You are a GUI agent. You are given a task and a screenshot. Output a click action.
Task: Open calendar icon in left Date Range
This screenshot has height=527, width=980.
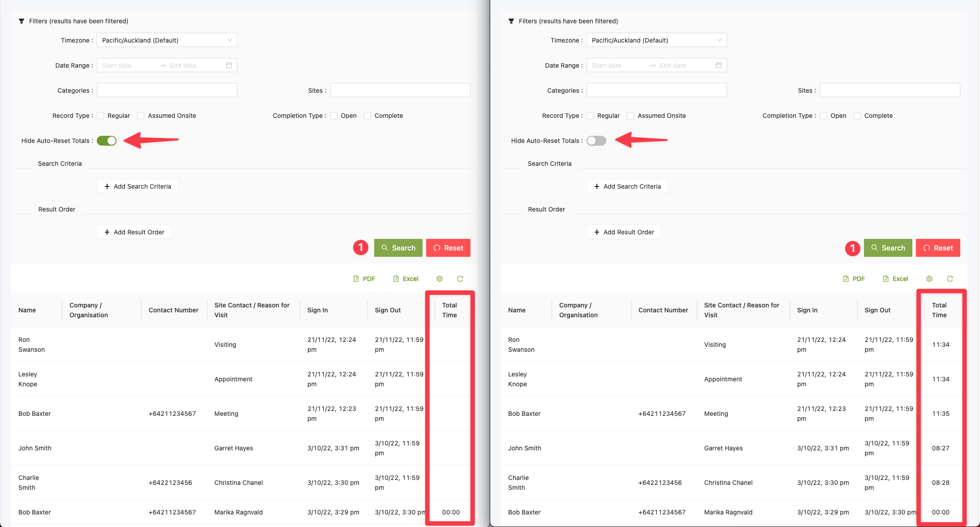[x=229, y=65]
